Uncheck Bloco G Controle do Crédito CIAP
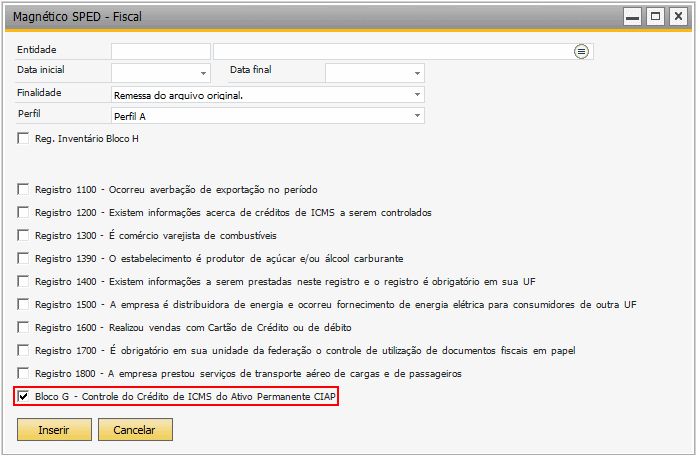The image size is (697, 457). click(23, 396)
